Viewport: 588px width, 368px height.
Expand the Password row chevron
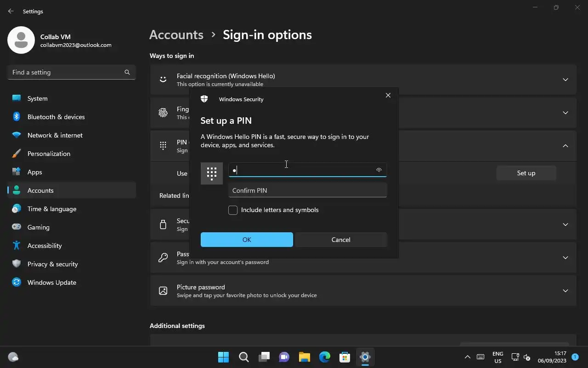(565, 258)
